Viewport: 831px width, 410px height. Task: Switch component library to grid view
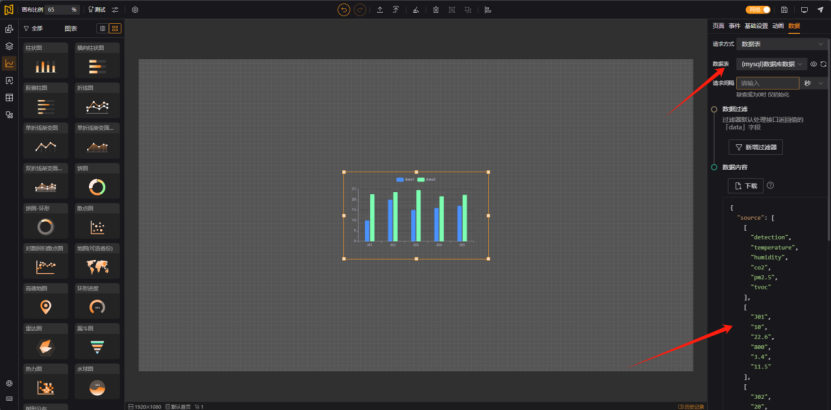tap(115, 29)
